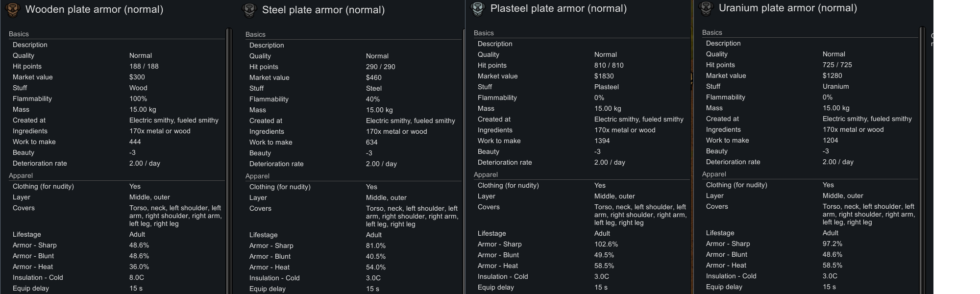Click the Steel plate armor panel scrollbar
This screenshot has height=294, width=980.
click(x=464, y=147)
